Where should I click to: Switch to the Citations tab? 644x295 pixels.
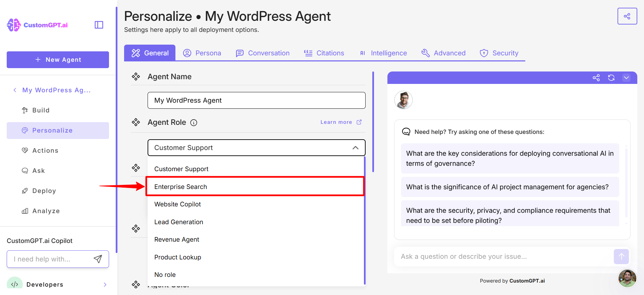[324, 53]
